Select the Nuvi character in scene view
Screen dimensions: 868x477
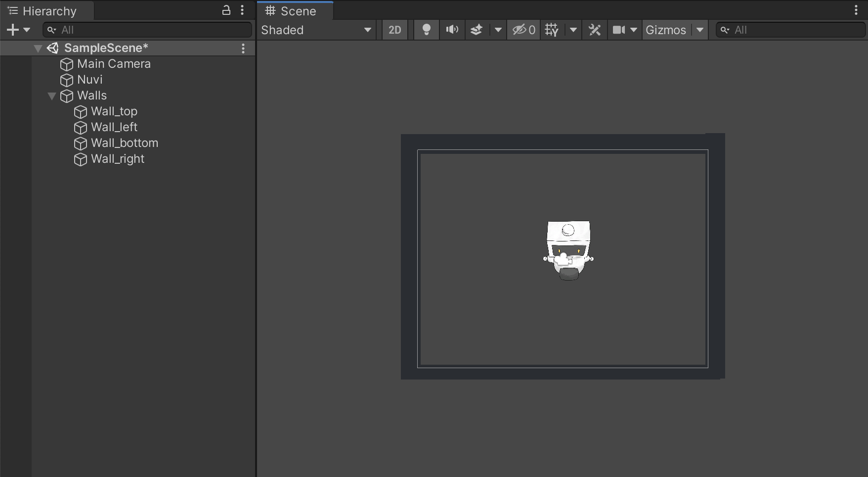tap(568, 250)
